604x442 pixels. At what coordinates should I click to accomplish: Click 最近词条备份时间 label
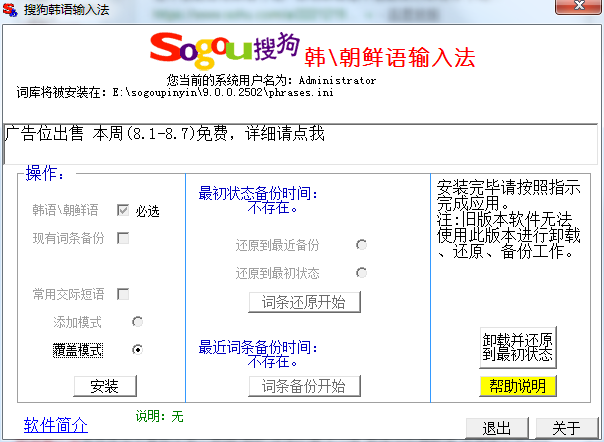258,347
